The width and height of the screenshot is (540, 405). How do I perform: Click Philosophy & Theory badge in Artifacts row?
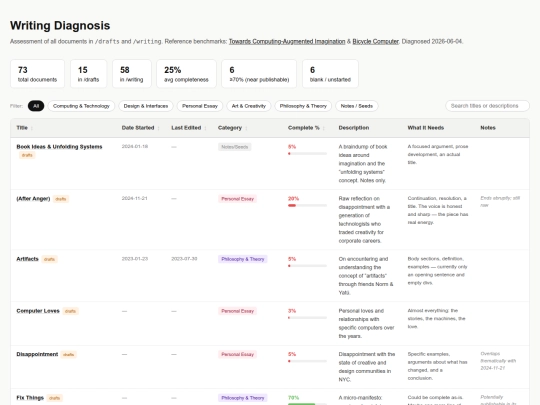click(243, 259)
